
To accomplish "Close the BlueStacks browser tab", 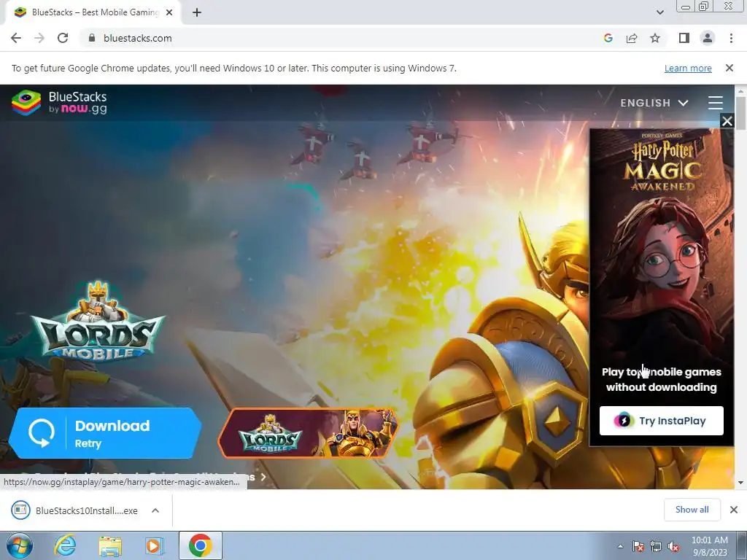I will pos(169,12).
